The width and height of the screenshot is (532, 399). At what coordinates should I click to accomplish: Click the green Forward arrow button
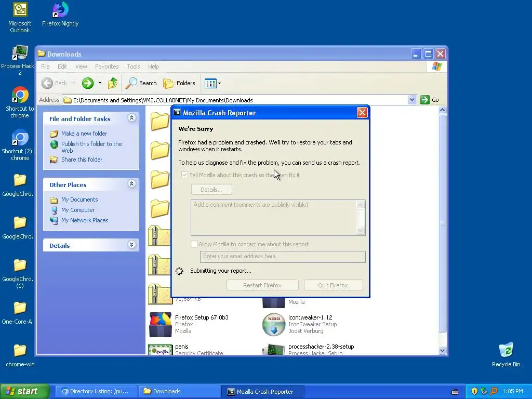point(88,83)
